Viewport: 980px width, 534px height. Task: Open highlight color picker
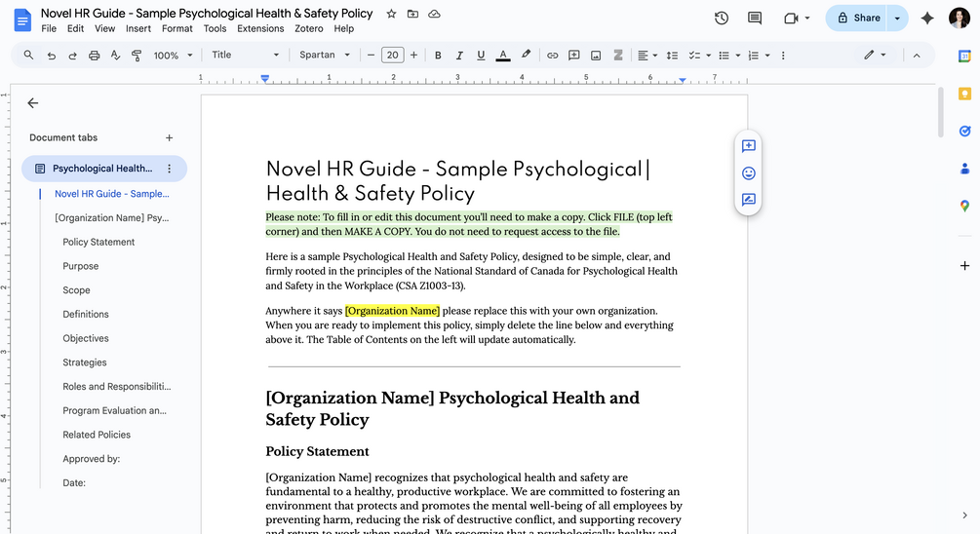(x=526, y=55)
